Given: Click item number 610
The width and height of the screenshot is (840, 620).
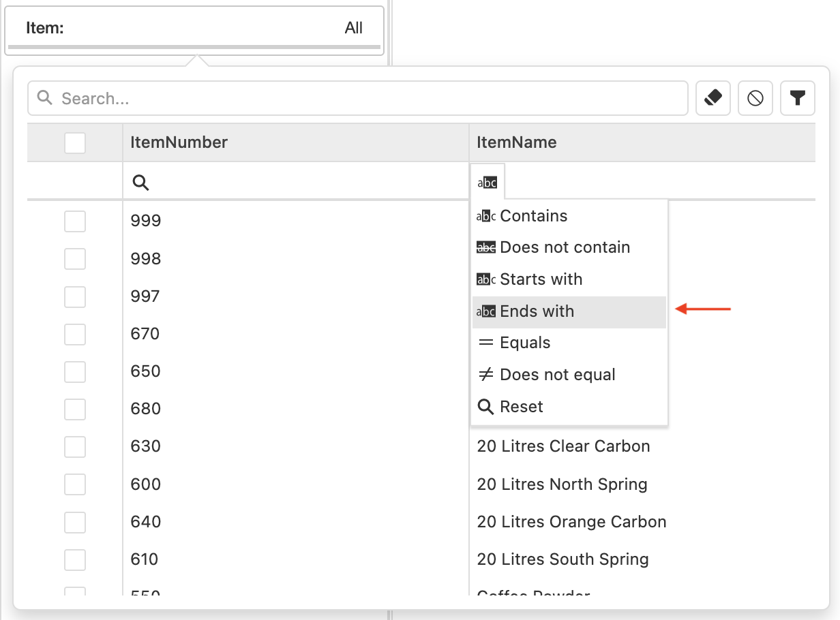Looking at the screenshot, I should click(145, 559).
